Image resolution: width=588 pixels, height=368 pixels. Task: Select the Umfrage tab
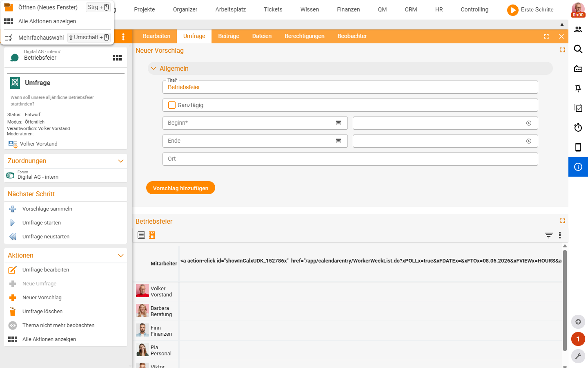click(194, 36)
